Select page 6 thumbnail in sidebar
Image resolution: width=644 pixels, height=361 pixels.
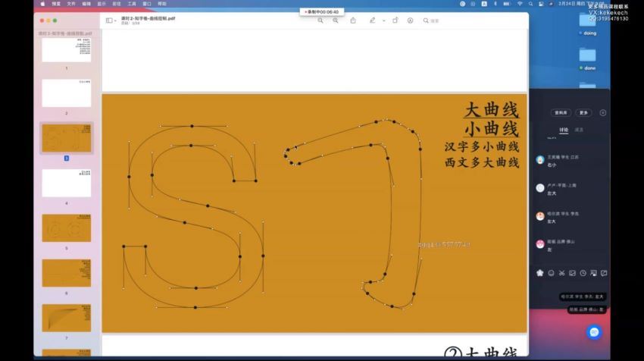click(x=66, y=272)
